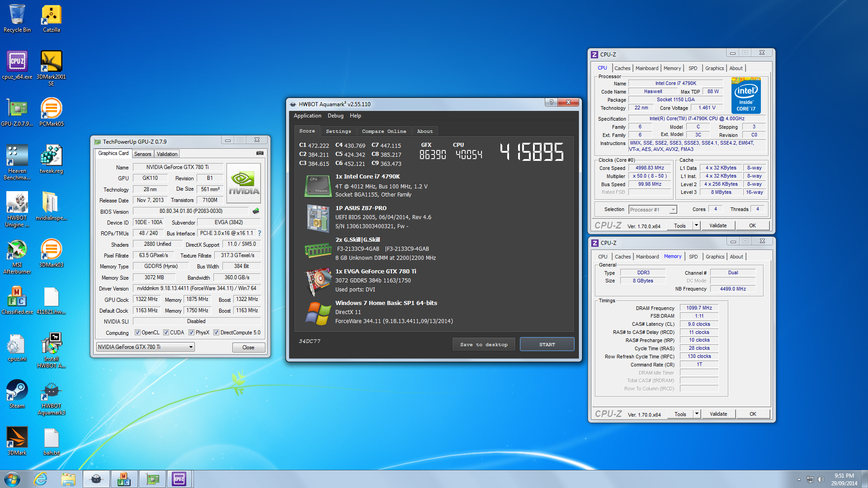Select the cpuz.ini file icon
The width and height of the screenshot is (868, 488).
coord(17,347)
